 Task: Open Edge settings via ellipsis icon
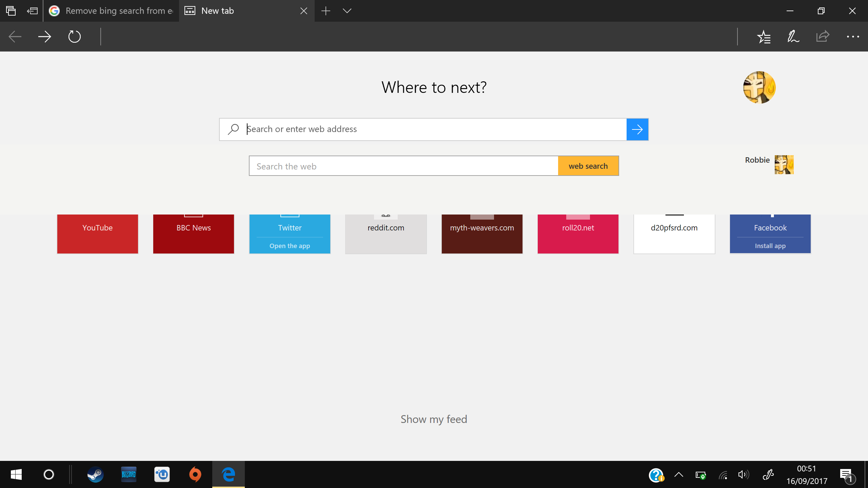[852, 37]
